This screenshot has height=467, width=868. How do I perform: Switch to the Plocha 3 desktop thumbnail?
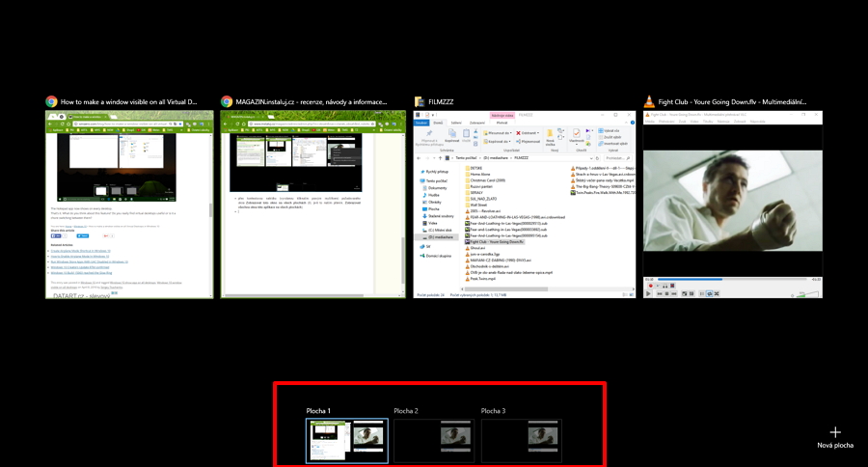click(x=521, y=440)
